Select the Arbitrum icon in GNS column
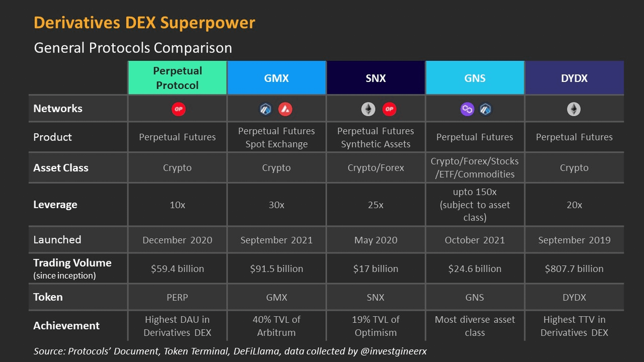 pos(485,109)
